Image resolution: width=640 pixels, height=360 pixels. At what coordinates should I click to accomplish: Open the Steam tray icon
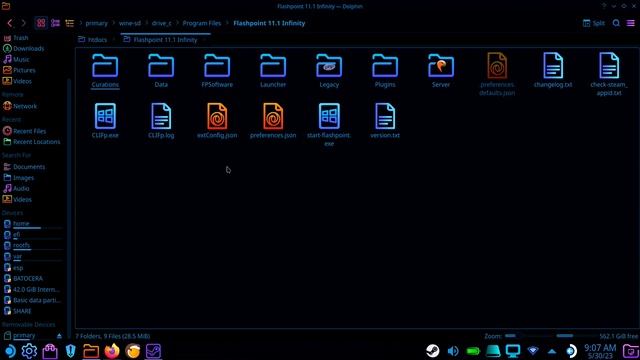(433, 351)
